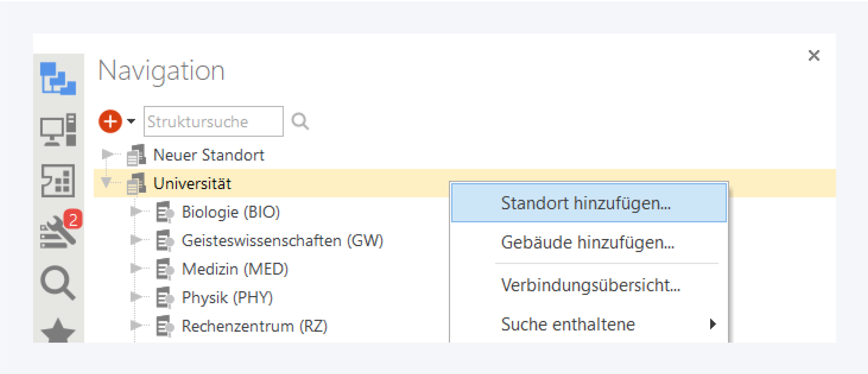Viewport: 868px width, 374px height.
Task: Expand the Medizin (MED) node
Action: pyautogui.click(x=136, y=268)
